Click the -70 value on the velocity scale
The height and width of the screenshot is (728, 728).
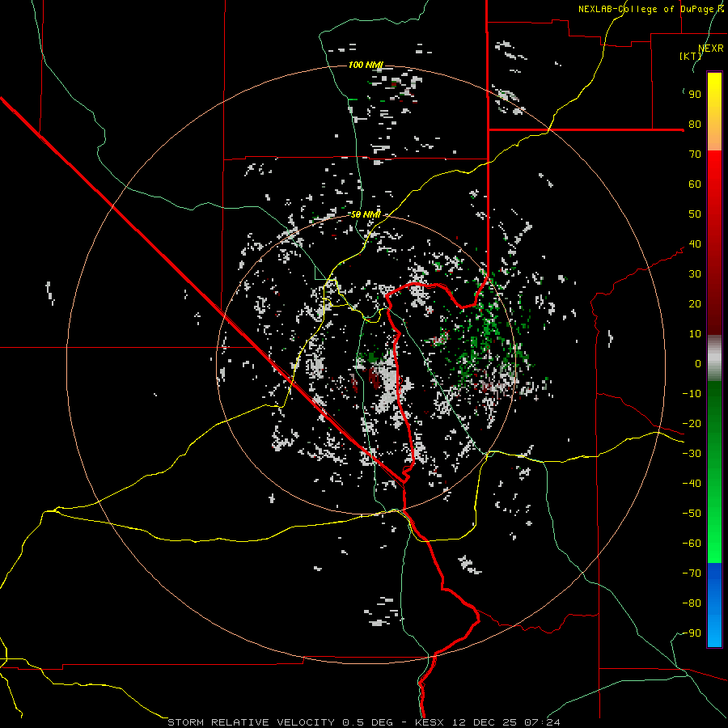(692, 574)
